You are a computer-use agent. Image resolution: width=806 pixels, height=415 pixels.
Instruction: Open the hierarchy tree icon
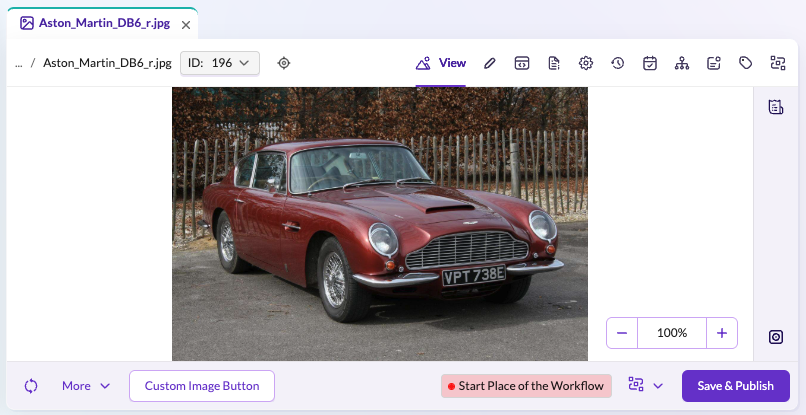point(682,63)
